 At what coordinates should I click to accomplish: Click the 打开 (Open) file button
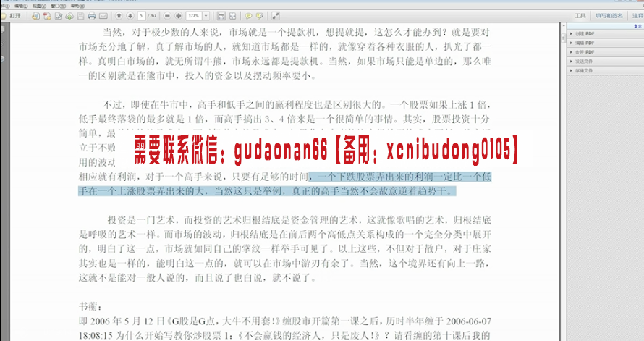coord(12,16)
